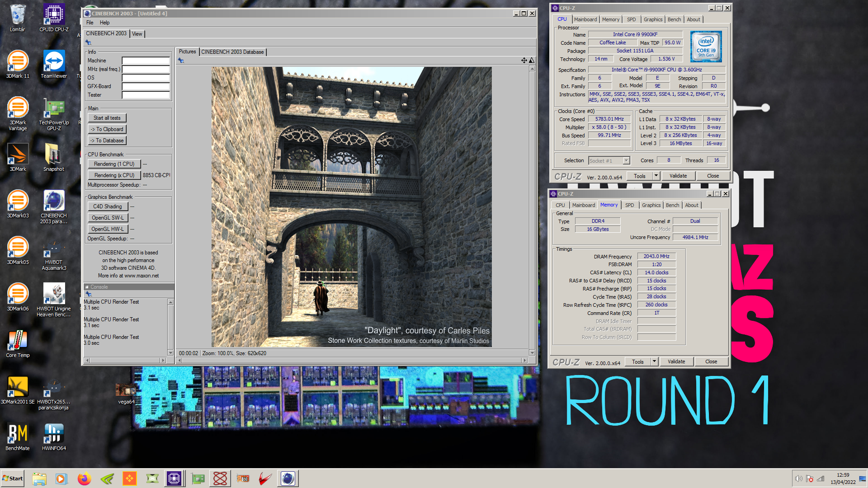Click the CPU-Z chip icon in the taskbar
Viewport: 868px width, 488px height.
(x=174, y=479)
